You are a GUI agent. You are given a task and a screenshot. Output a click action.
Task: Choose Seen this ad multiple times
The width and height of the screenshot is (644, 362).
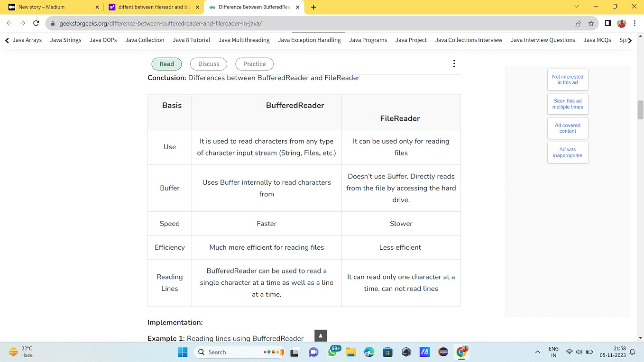(x=568, y=104)
